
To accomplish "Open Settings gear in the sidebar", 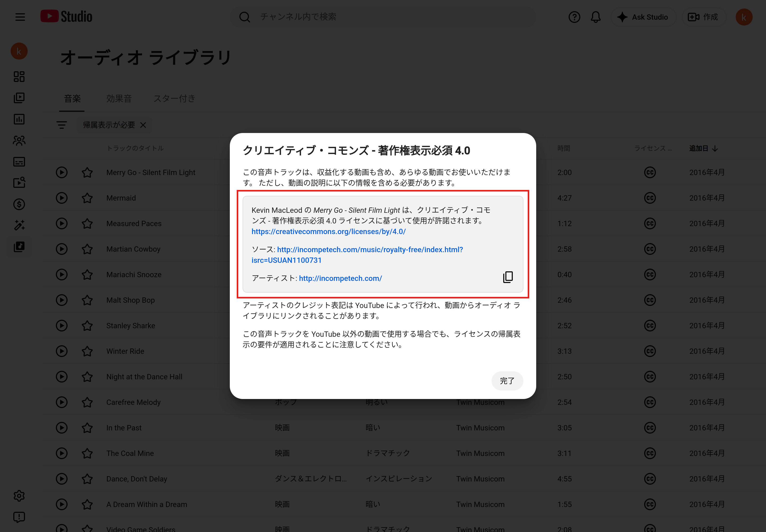I will click(x=19, y=496).
